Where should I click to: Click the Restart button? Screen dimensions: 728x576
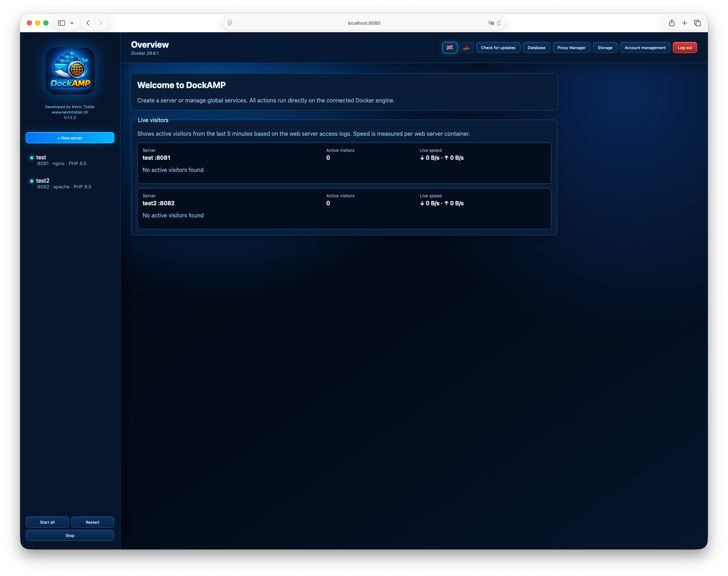coord(92,522)
